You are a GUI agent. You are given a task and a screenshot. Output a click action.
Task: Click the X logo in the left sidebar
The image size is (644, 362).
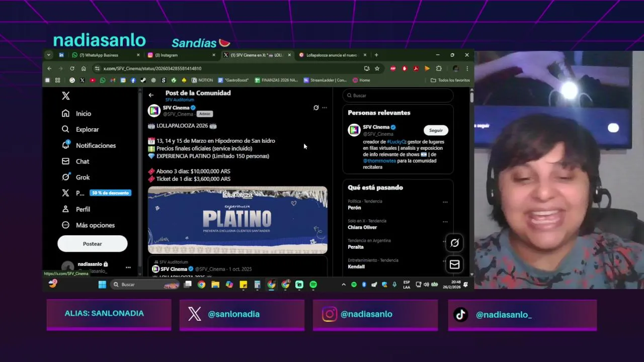coord(65,96)
